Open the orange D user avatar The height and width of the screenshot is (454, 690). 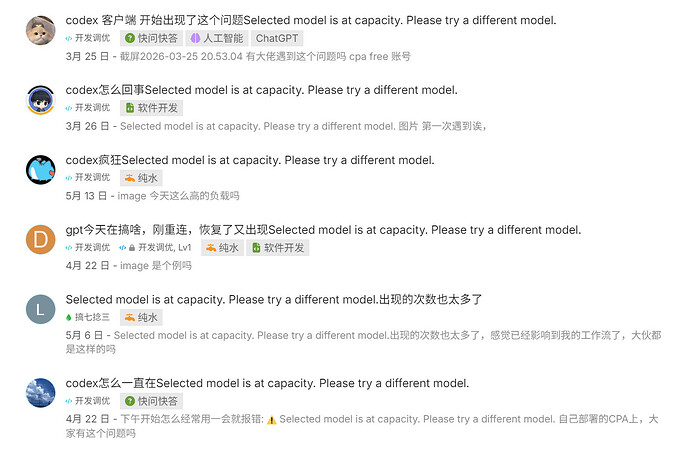point(40,240)
